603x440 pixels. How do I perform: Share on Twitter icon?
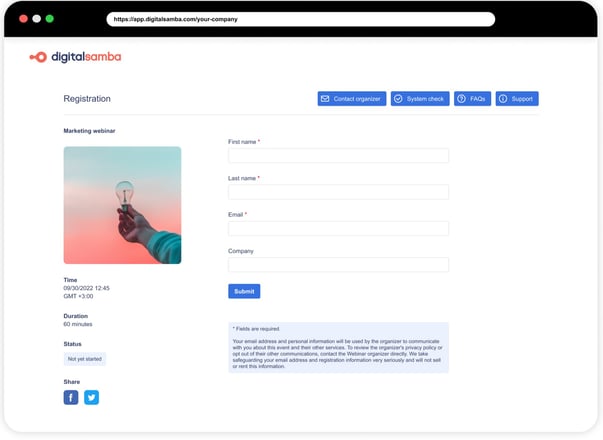click(92, 397)
